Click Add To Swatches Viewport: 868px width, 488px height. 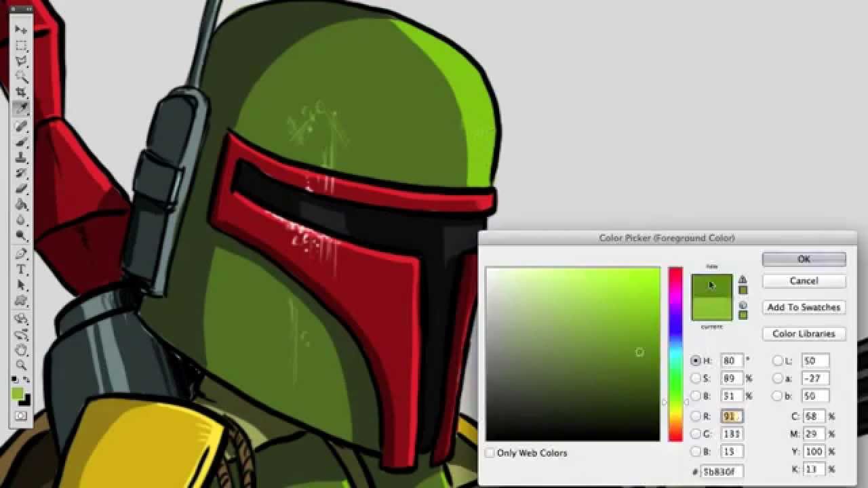[804, 307]
